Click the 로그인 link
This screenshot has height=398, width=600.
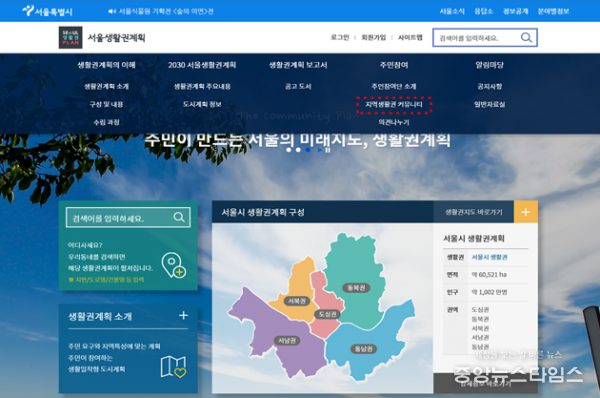[x=340, y=38]
